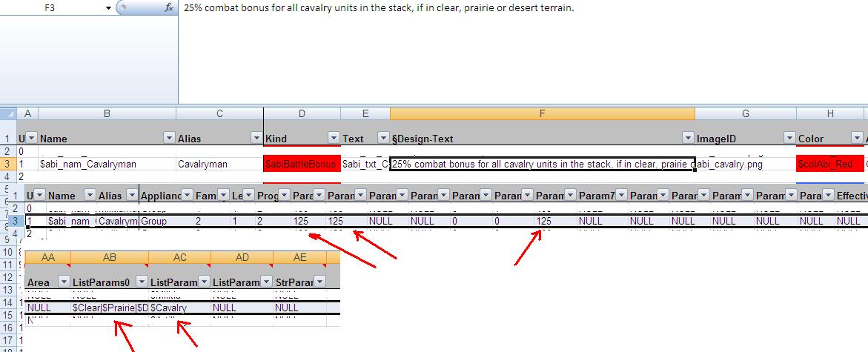Click the fx Insert Function icon
Viewport: 868px width, 352px height.
(x=169, y=7)
